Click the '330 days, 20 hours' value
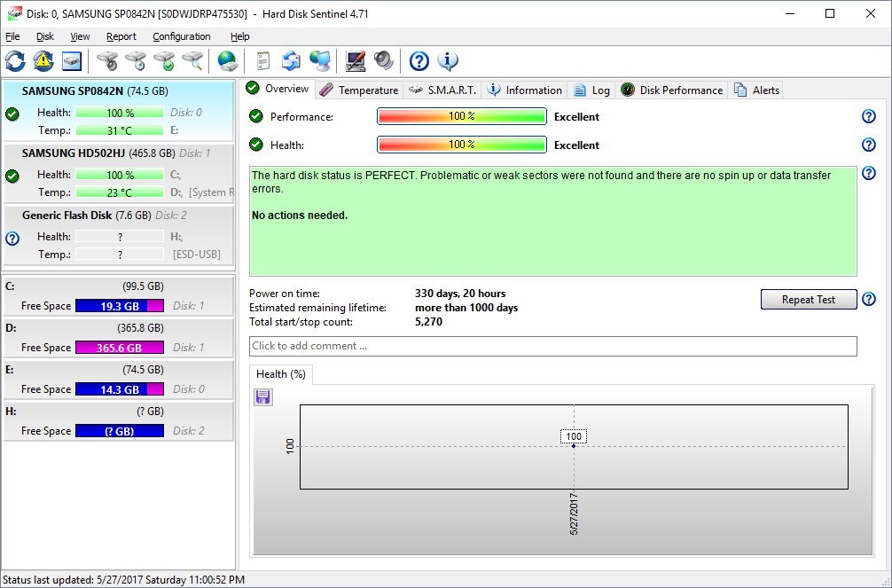This screenshot has width=892, height=588. pyautogui.click(x=460, y=294)
